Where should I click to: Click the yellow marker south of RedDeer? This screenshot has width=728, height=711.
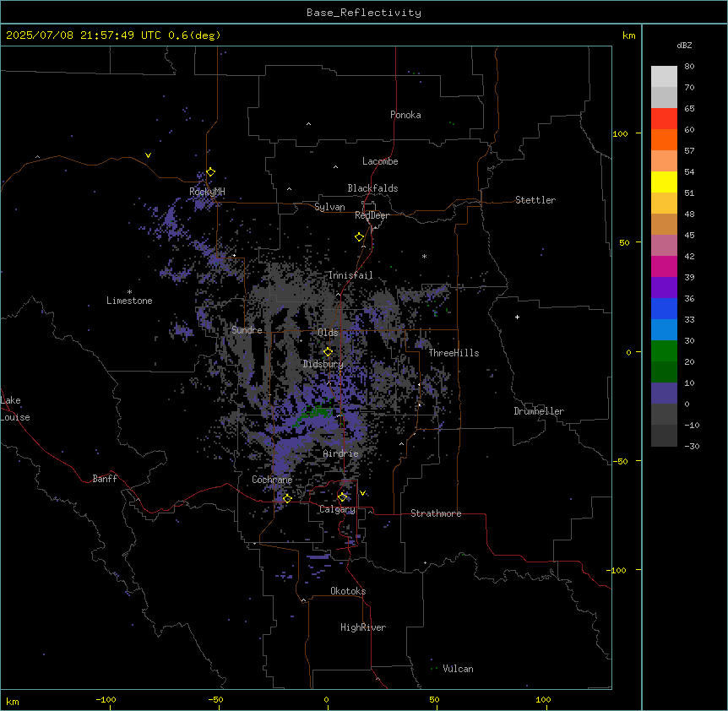coord(360,237)
